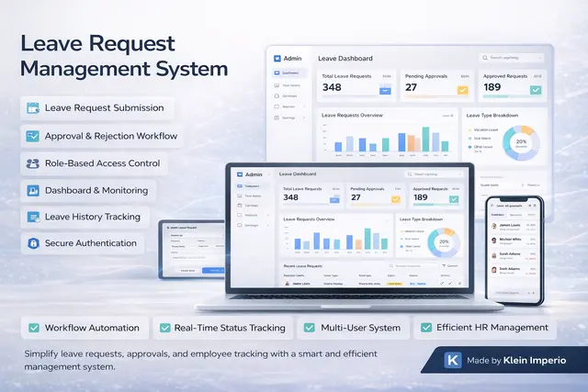Click the monitor search anything input field
588x392 pixels.
[512, 58]
